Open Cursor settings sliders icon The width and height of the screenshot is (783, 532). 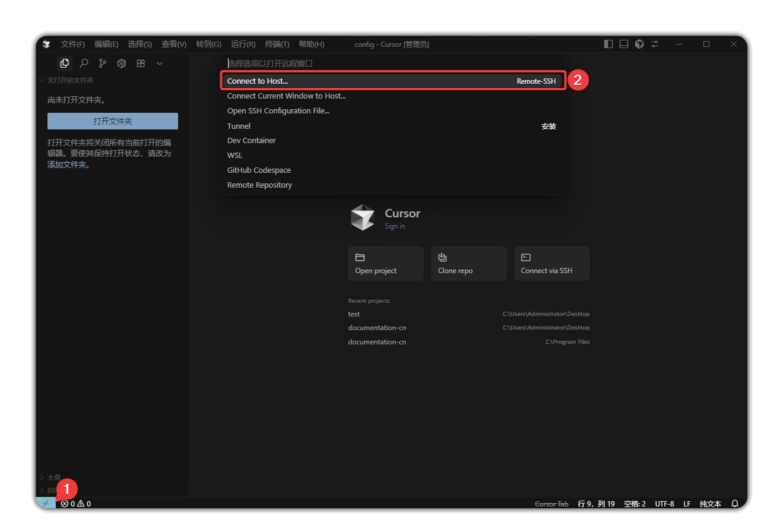tap(655, 44)
